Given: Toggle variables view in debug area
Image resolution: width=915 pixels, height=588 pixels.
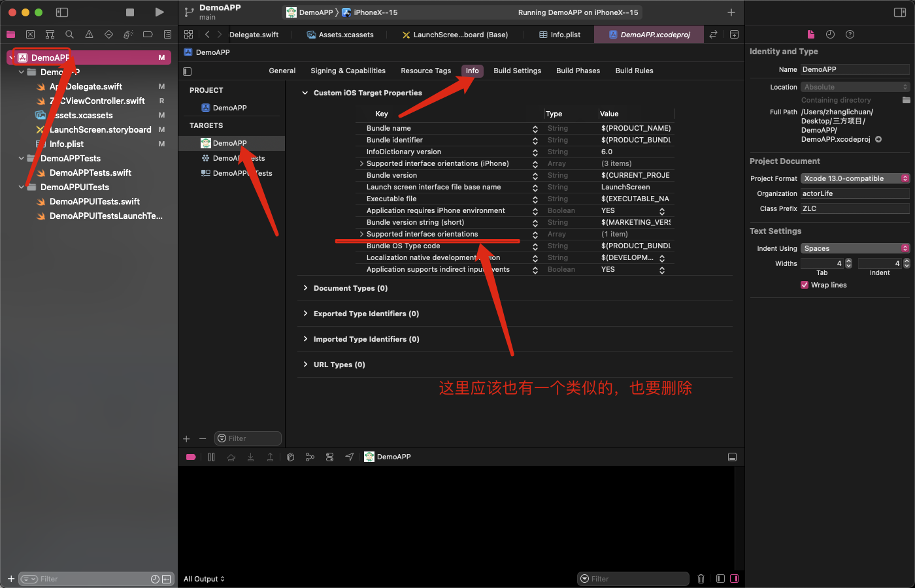Looking at the screenshot, I should 720,579.
